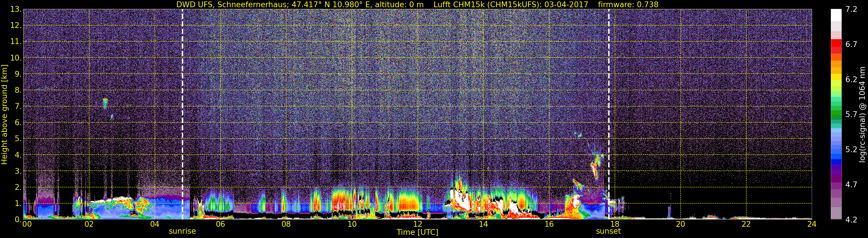Click the red segment of the colorbar
868x238 pixels.
pos(836,43)
